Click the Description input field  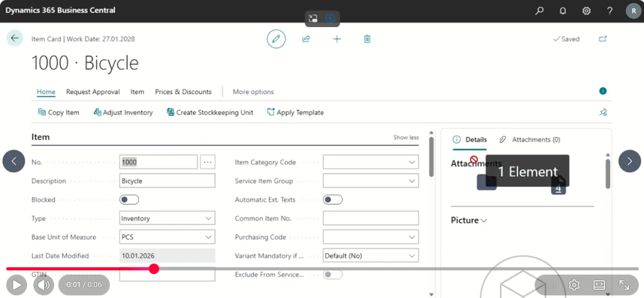pos(167,181)
